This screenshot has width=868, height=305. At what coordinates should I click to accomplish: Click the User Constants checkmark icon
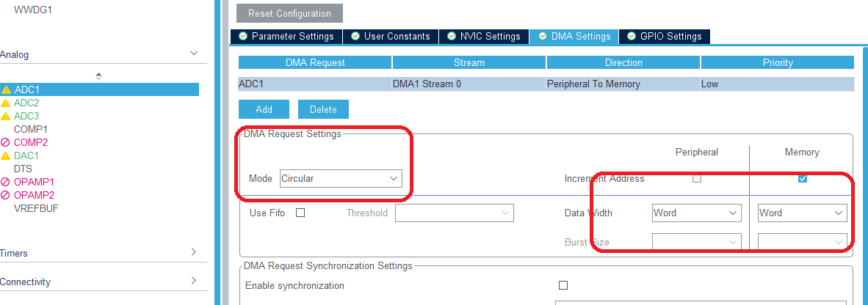pyautogui.click(x=355, y=36)
